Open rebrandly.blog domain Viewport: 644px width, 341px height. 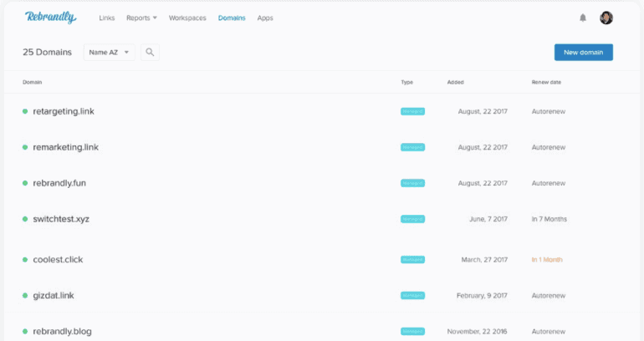pyautogui.click(x=63, y=331)
